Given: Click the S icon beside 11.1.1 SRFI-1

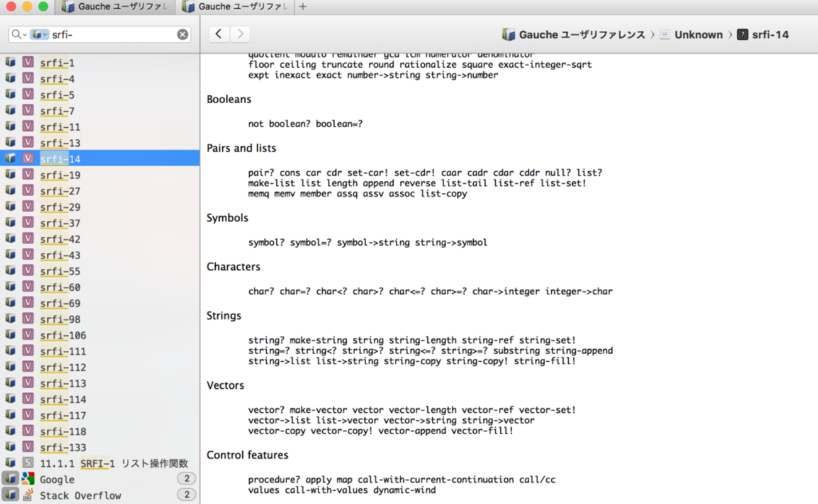Looking at the screenshot, I should click(x=28, y=463).
